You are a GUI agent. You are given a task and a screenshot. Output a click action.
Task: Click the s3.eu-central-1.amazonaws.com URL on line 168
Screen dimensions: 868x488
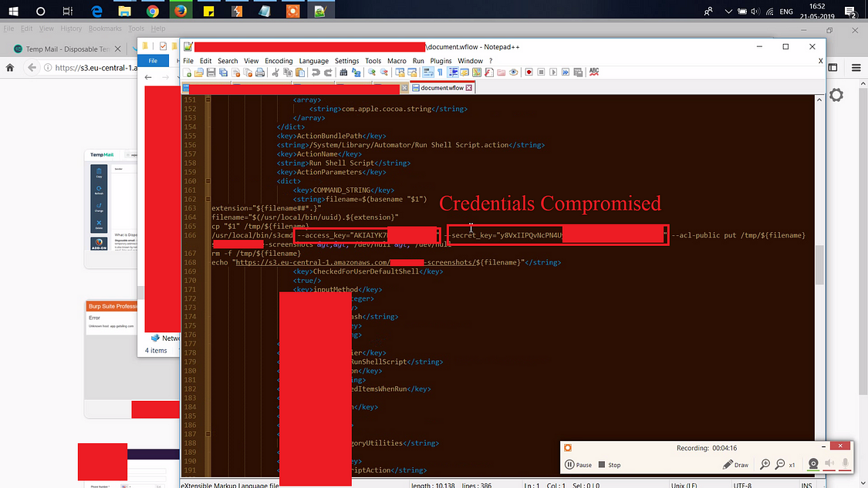(x=355, y=262)
